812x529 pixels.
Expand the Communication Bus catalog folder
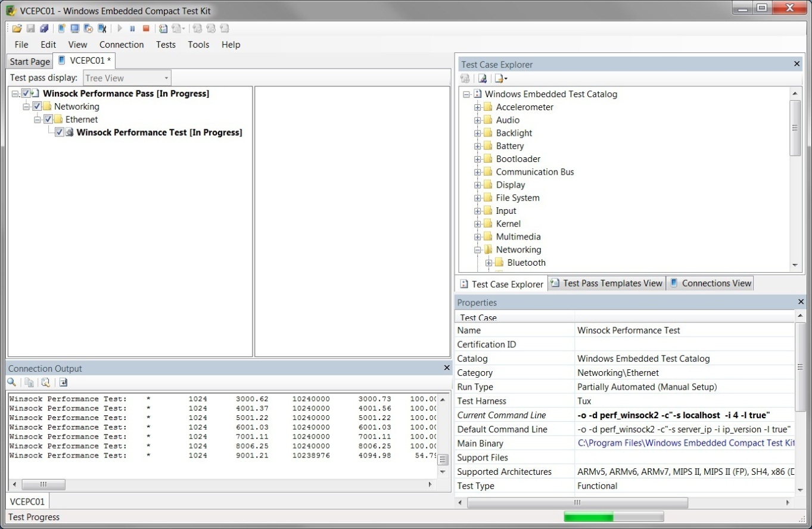[x=478, y=172]
